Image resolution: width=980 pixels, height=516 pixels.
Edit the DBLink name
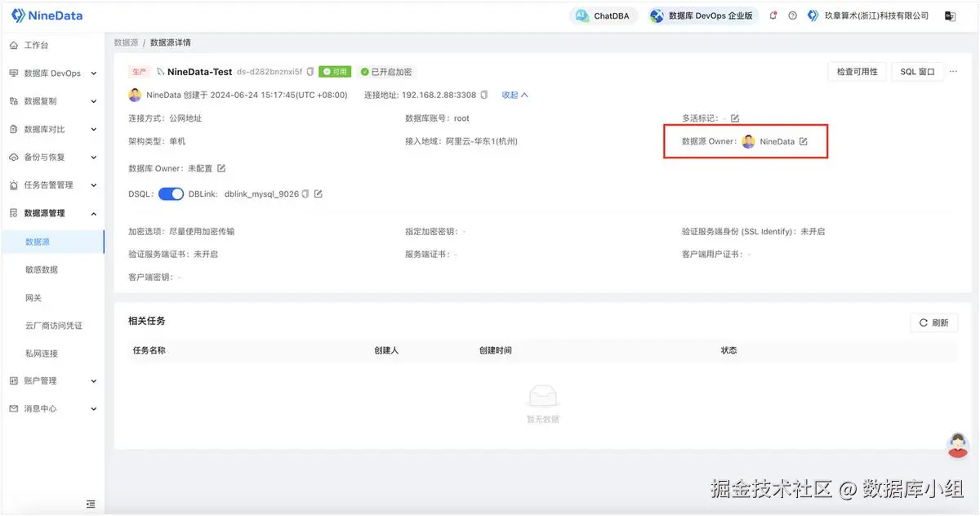coord(318,194)
